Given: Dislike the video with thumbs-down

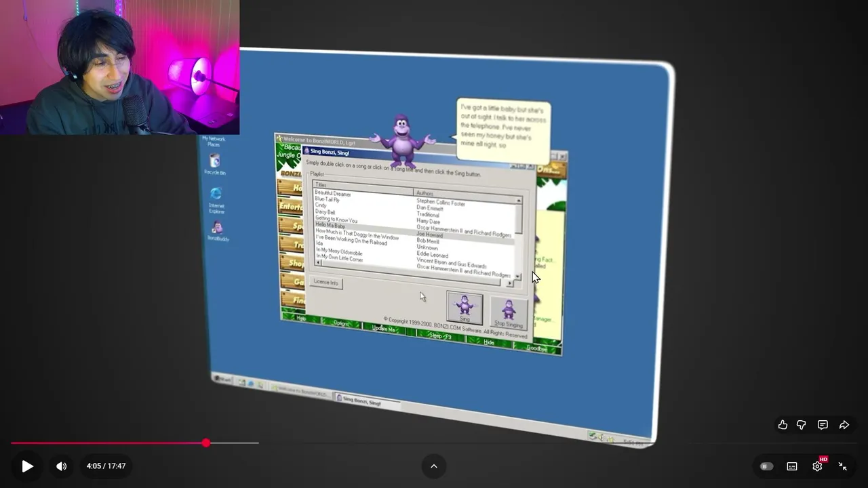Looking at the screenshot, I should (x=802, y=425).
